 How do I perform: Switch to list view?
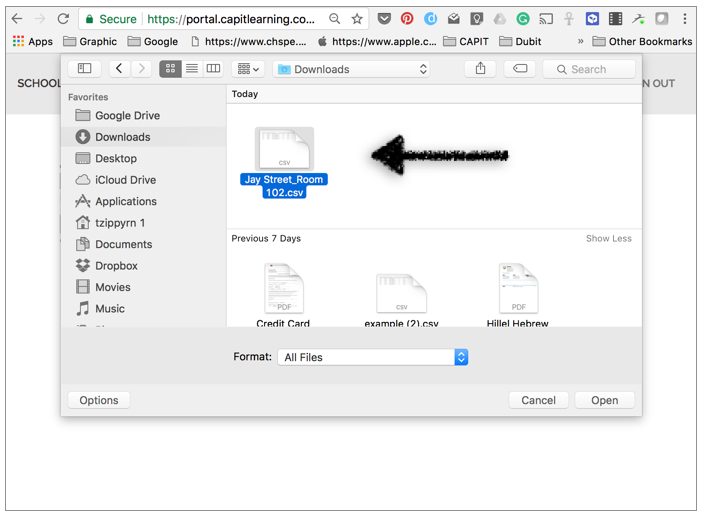tap(192, 69)
